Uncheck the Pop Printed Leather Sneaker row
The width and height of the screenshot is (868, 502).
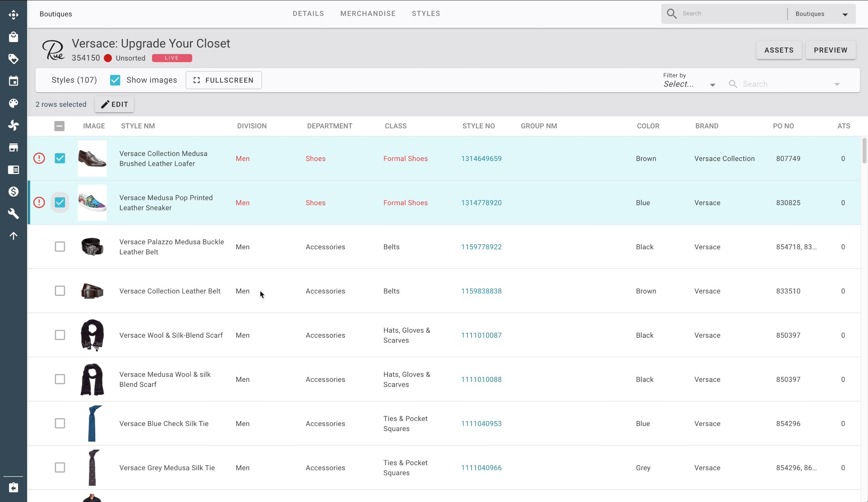point(60,202)
